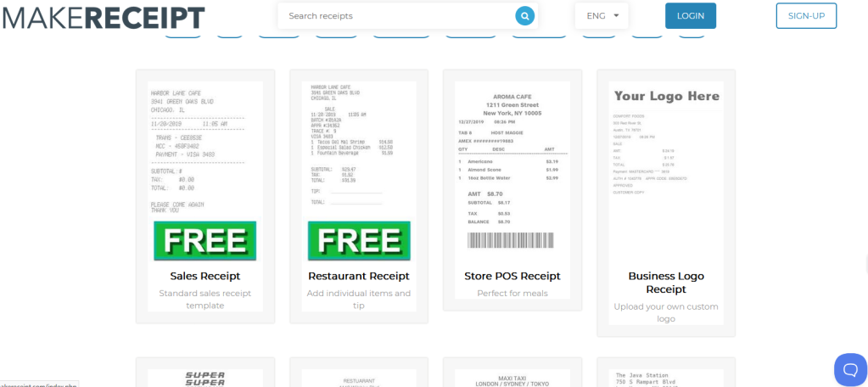
Task: Click the magnifier search icon button
Action: coord(525,16)
